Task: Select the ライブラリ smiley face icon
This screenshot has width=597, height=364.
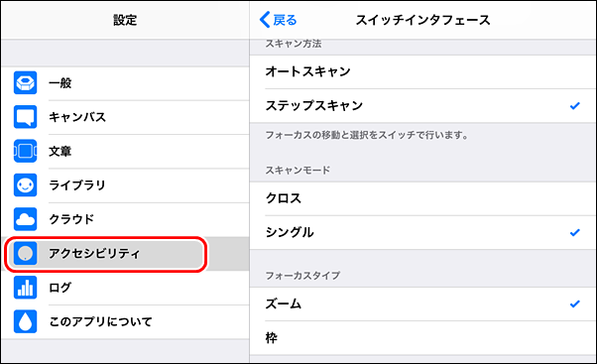Action: (x=25, y=185)
